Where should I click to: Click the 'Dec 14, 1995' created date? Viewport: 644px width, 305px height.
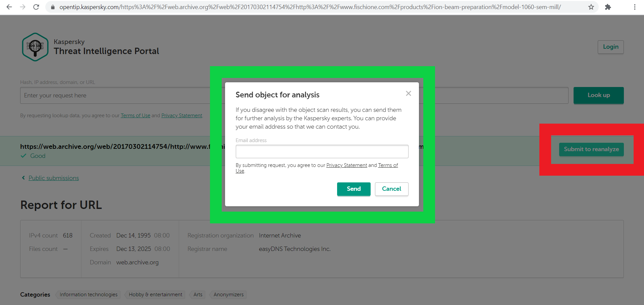click(133, 235)
